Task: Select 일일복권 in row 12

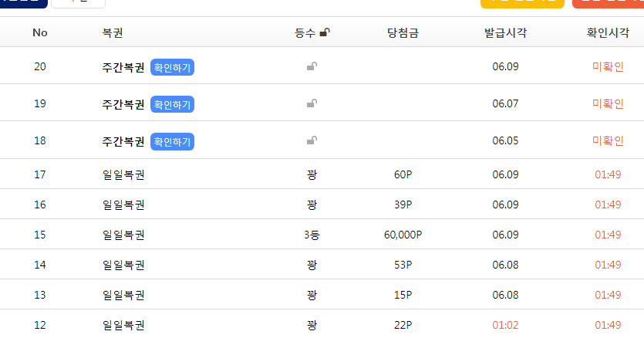Action: click(123, 325)
